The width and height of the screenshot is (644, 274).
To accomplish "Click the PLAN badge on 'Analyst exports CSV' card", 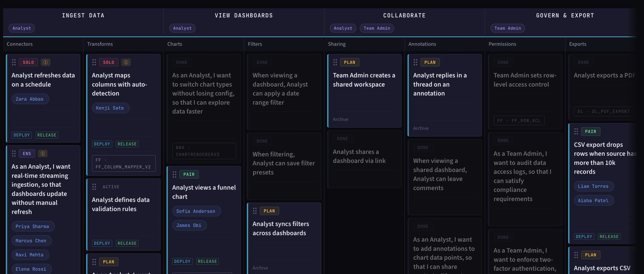I will click(590, 255).
